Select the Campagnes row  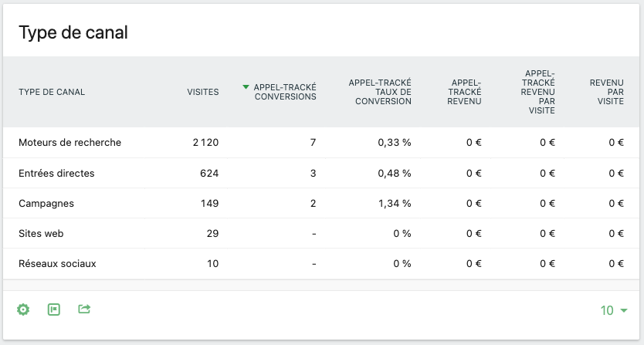pos(321,203)
